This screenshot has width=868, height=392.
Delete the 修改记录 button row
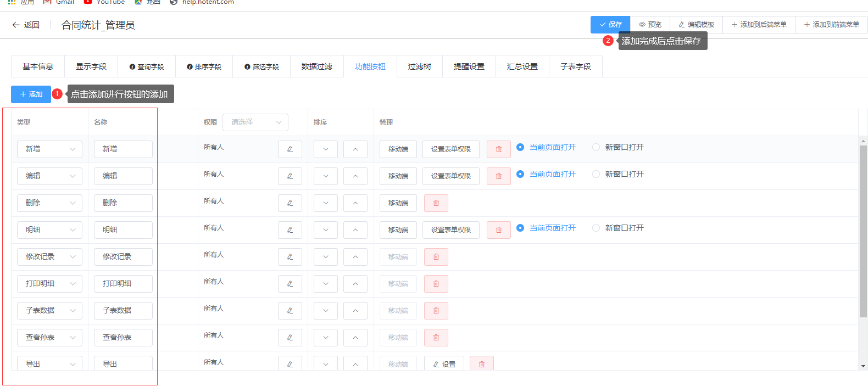tap(436, 257)
